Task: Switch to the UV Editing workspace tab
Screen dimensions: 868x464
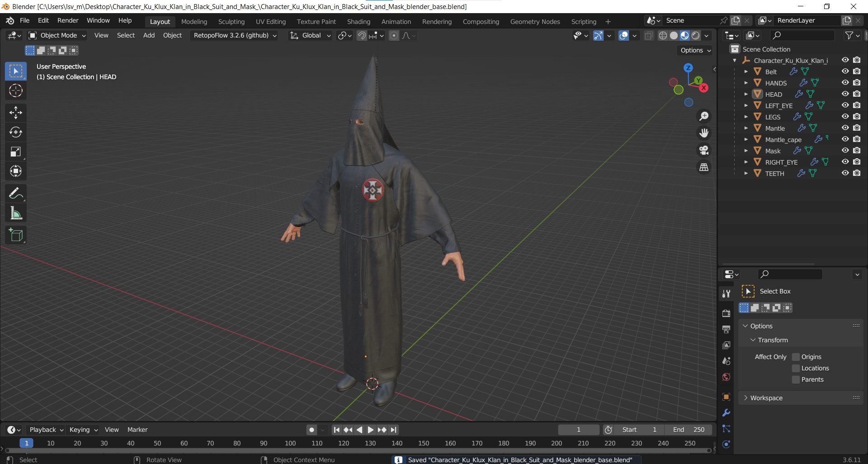Action: (x=271, y=22)
